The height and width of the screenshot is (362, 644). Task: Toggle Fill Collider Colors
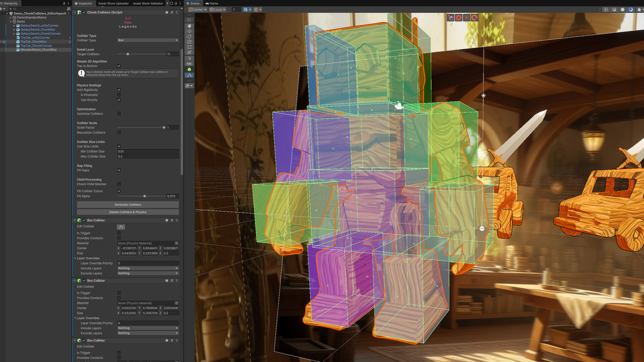point(119,191)
